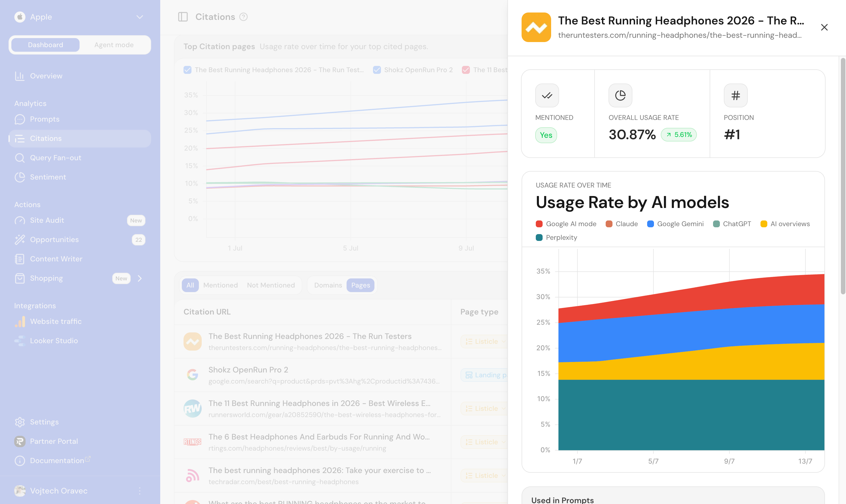Click the New badge on Site Audit
Image resolution: width=846 pixels, height=504 pixels.
coord(136,220)
